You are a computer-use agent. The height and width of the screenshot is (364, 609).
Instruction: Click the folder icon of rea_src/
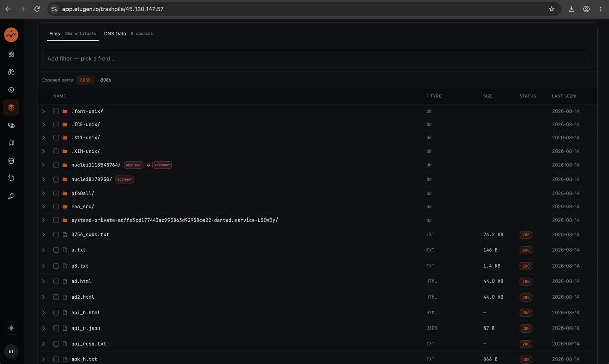coord(65,206)
